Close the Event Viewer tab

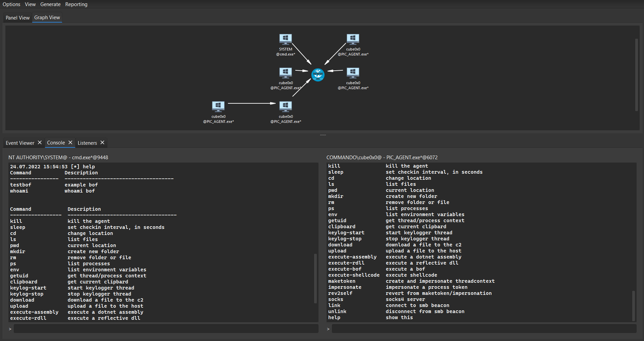pyautogui.click(x=40, y=143)
